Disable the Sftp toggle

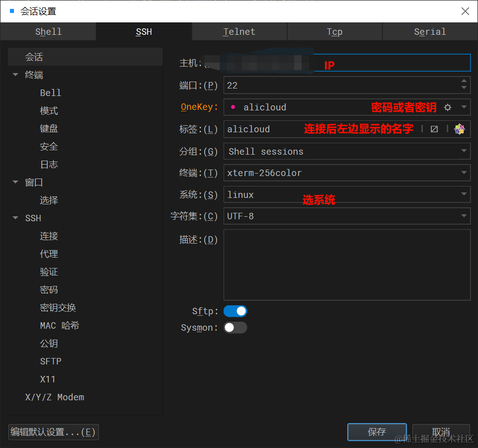pyautogui.click(x=235, y=311)
